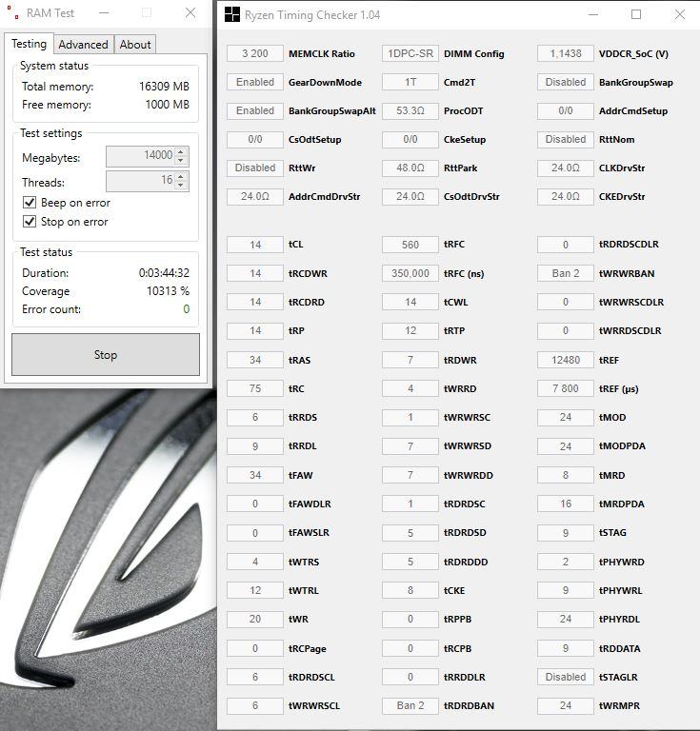Image resolution: width=700 pixels, height=731 pixels.
Task: Click the tRTP value 12
Action: [x=410, y=330]
